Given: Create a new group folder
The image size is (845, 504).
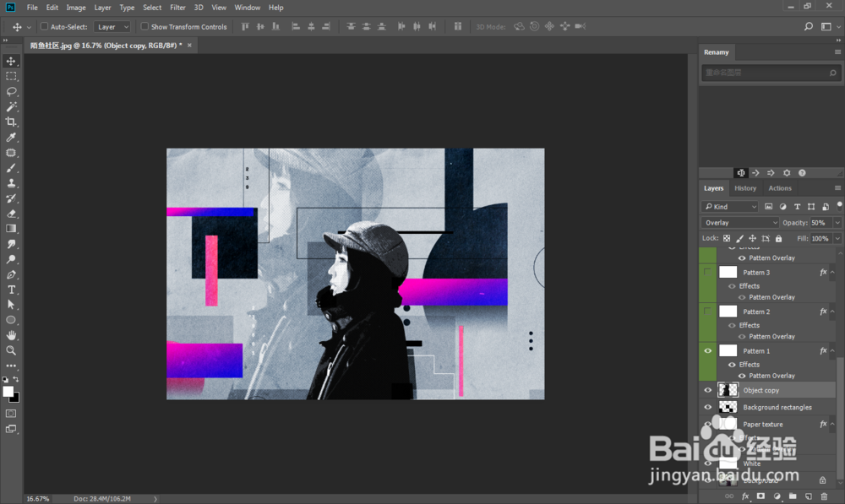Looking at the screenshot, I should (x=793, y=496).
